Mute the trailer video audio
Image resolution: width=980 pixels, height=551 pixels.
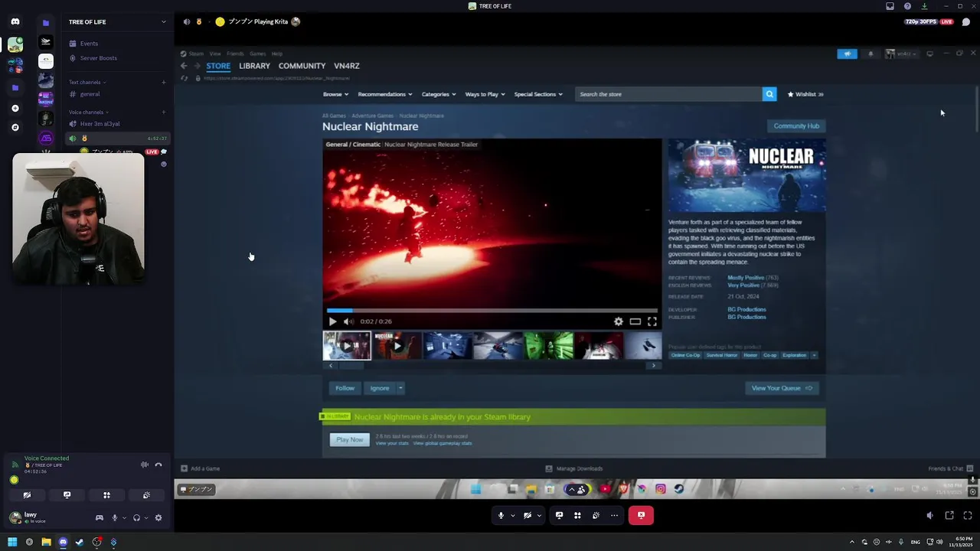coord(348,321)
